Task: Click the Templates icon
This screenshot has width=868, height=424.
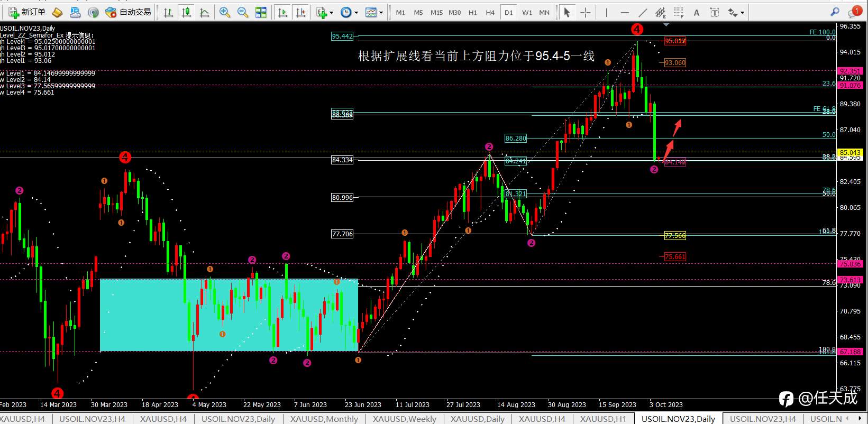Action: tap(371, 12)
